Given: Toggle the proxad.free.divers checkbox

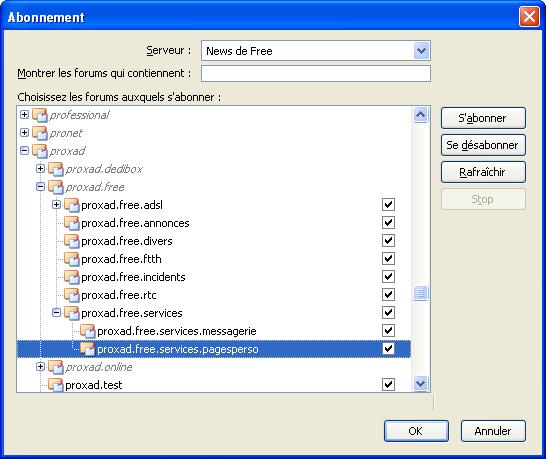Looking at the screenshot, I should [388, 241].
